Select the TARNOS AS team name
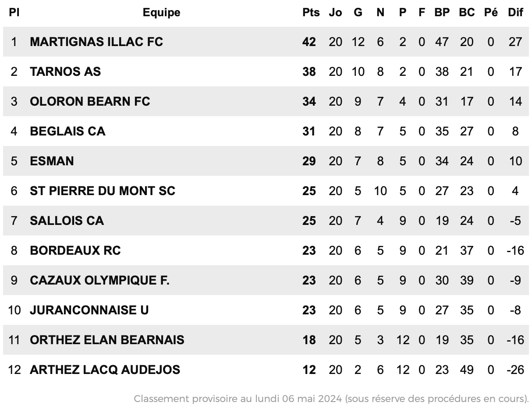 65,71
